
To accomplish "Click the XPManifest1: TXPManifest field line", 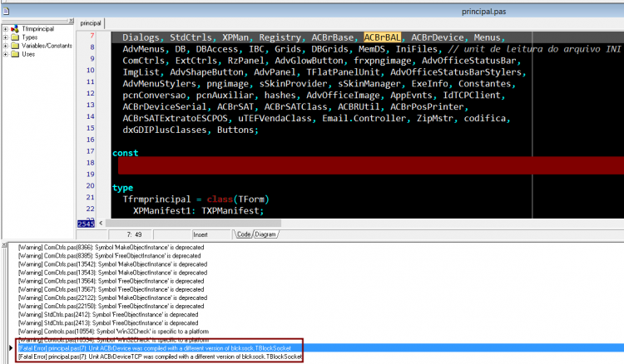I will coord(198,210).
